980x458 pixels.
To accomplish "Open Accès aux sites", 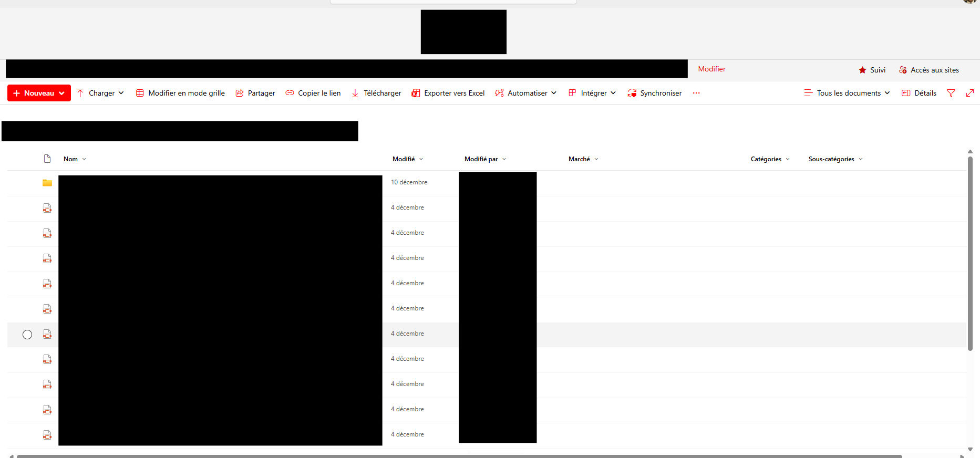I will pos(929,70).
